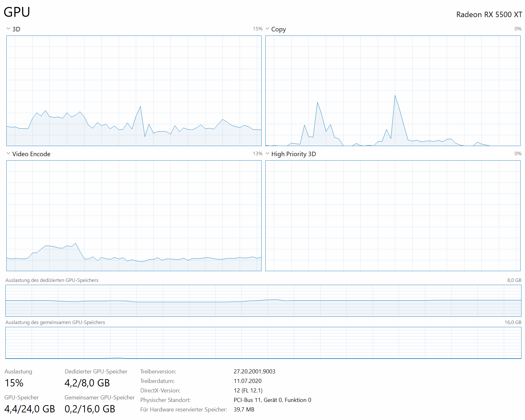Click the Treiberversion label
The width and height of the screenshot is (525, 420).
pos(158,372)
